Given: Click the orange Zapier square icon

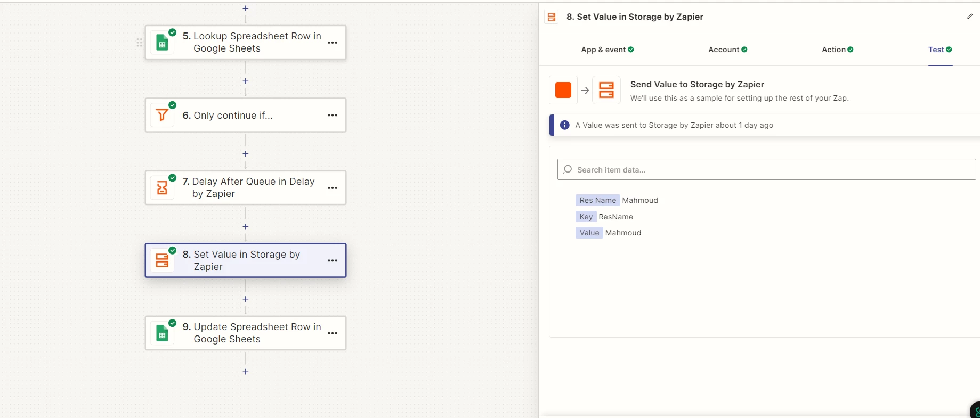Looking at the screenshot, I should [x=563, y=90].
